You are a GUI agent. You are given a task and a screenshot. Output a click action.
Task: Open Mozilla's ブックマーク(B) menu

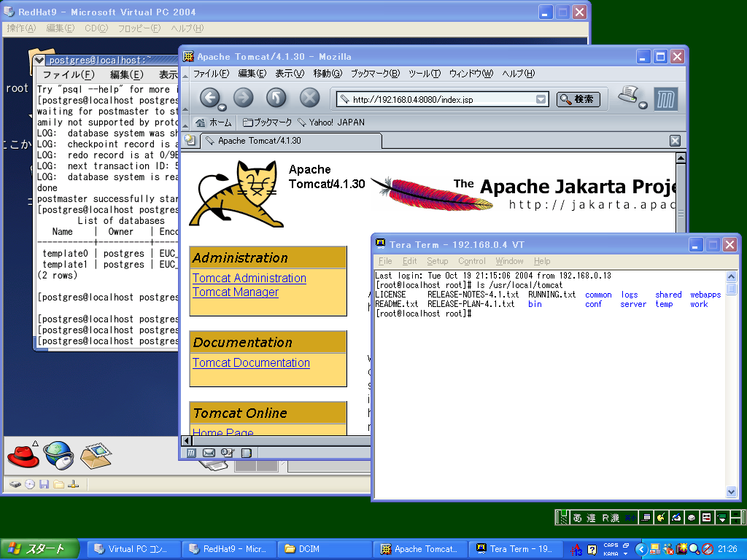click(x=376, y=74)
